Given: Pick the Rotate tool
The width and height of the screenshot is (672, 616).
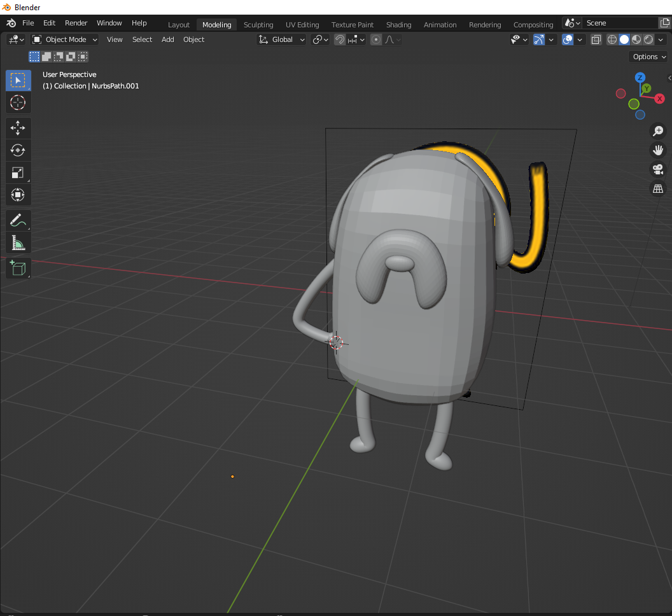Looking at the screenshot, I should coord(18,150).
